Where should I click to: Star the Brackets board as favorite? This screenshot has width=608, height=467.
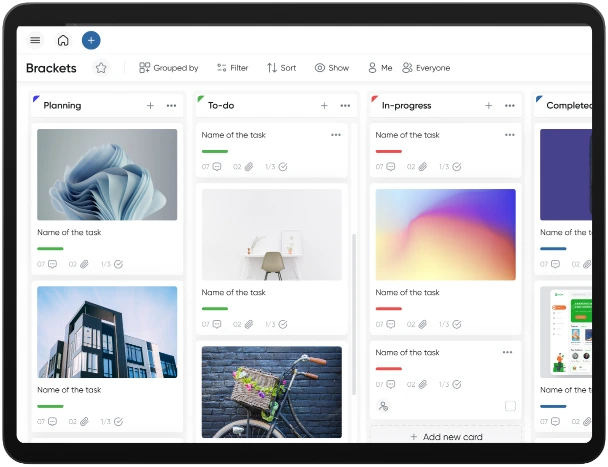click(101, 68)
